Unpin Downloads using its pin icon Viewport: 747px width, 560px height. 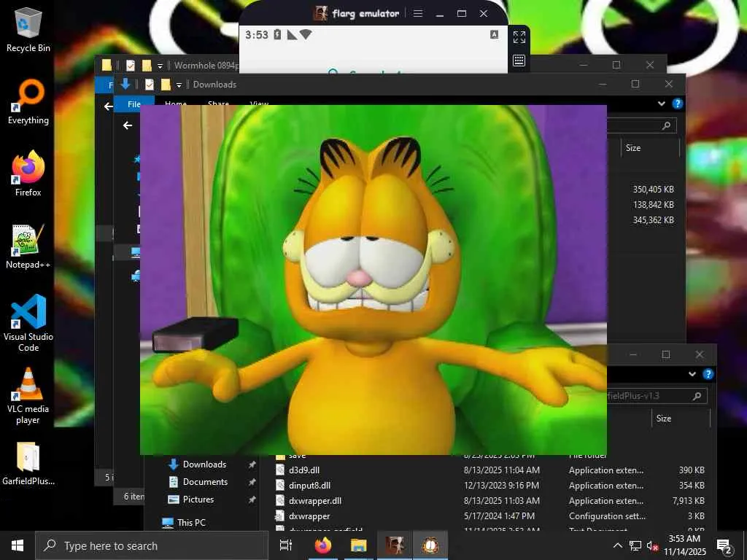pos(252,464)
